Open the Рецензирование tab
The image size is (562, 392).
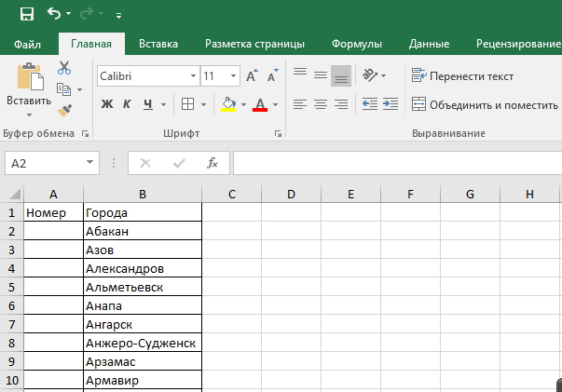coord(518,44)
